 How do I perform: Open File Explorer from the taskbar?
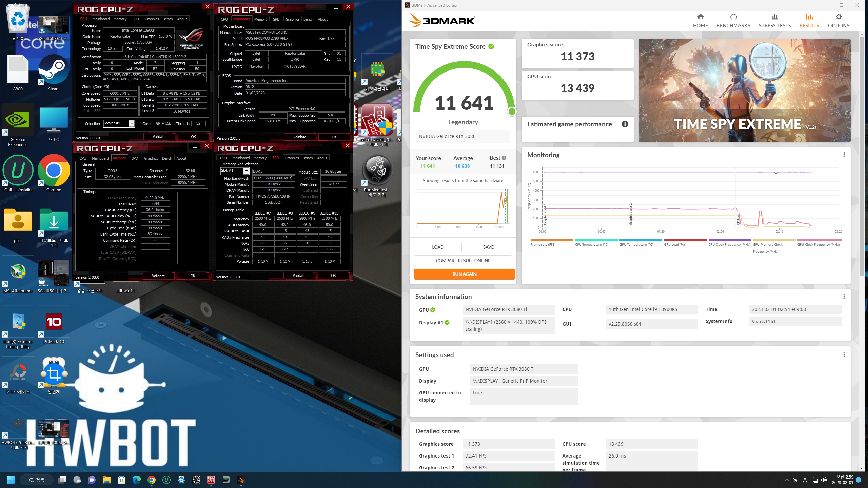pyautogui.click(x=107, y=480)
